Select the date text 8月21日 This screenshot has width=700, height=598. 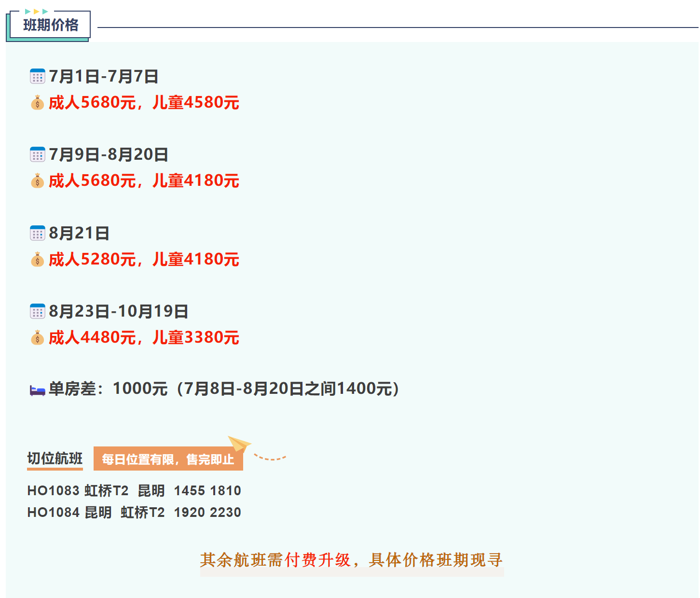click(x=79, y=233)
